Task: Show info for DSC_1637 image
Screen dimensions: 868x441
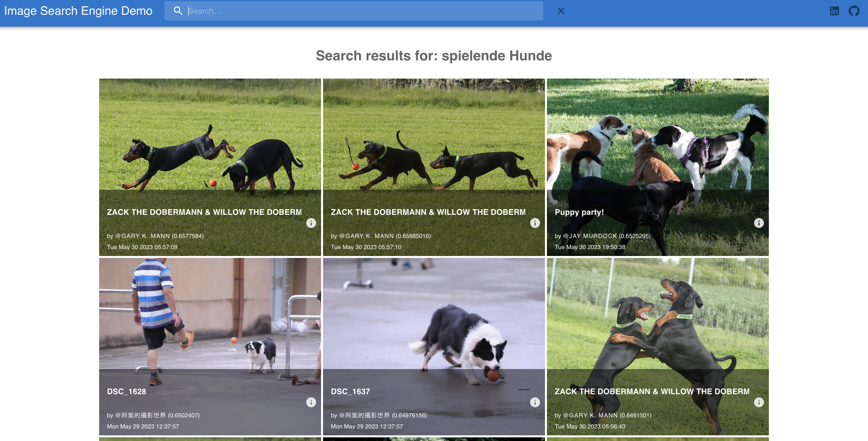Action: coord(535,402)
